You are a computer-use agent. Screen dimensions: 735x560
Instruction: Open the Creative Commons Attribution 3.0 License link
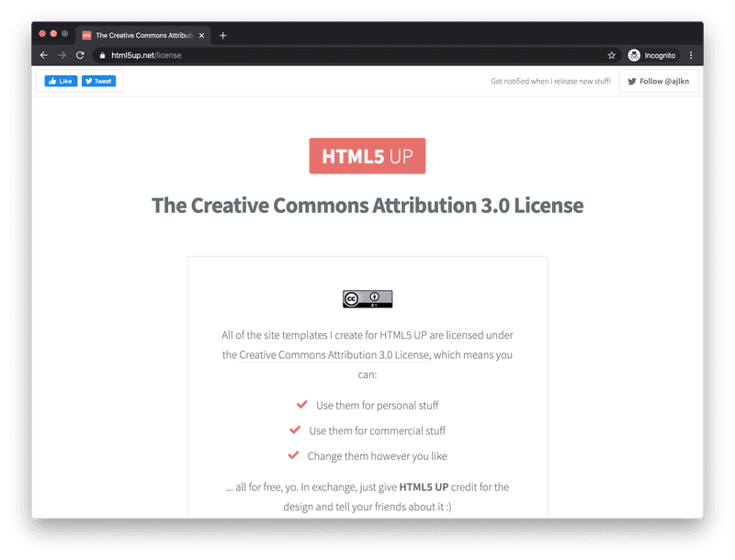coord(334,355)
